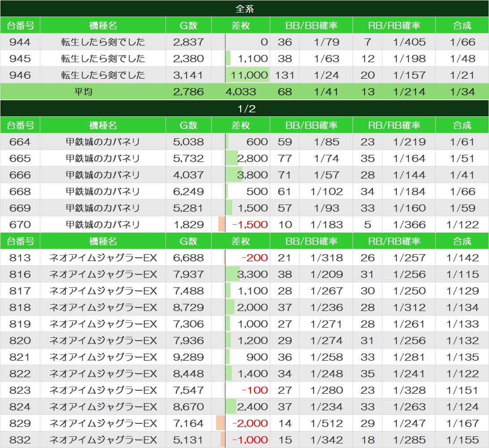This screenshot has height=448, width=489.
Task: Click 合成 value 1/122 for machine 670
Action: click(x=462, y=224)
